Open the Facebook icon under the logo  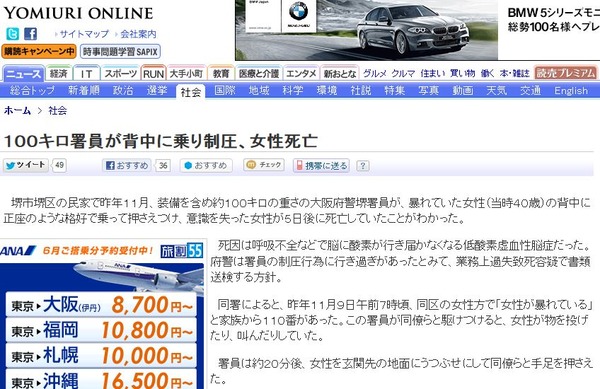[x=31, y=34]
